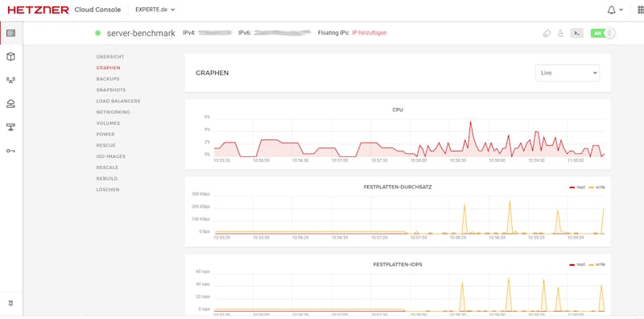The height and width of the screenshot is (319, 644).
Task: Open the Volumes cube icon in sidebar
Action: (x=11, y=56)
